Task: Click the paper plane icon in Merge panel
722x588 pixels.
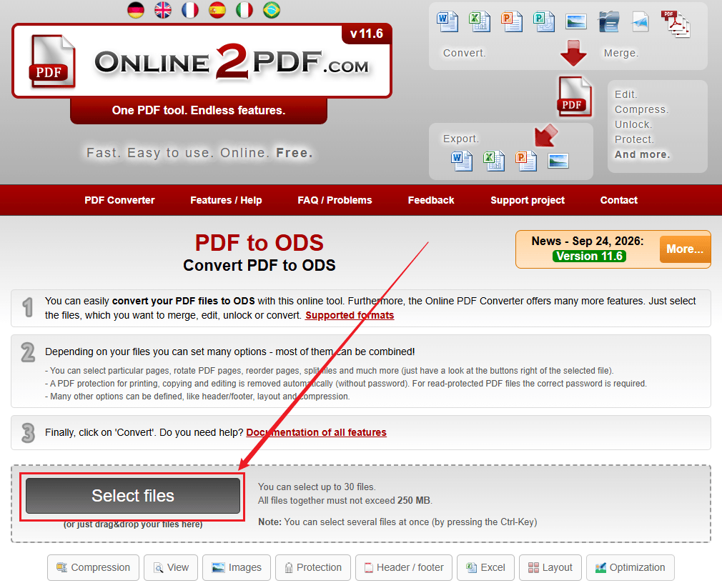Action: tap(641, 21)
